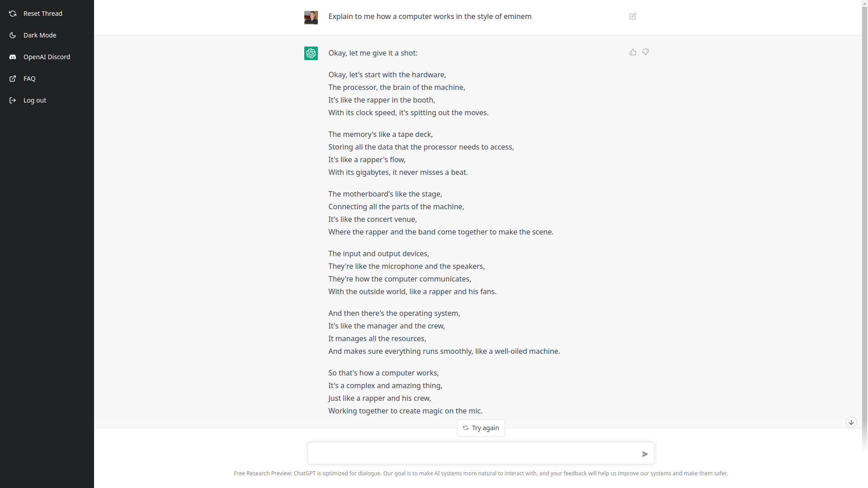Click the FAQ external link icon

[13, 79]
